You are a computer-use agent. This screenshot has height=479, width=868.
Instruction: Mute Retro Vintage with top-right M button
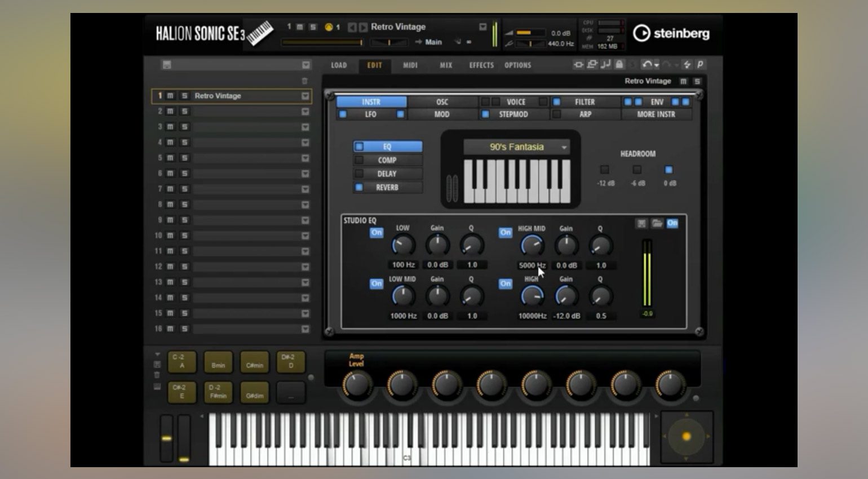(x=684, y=81)
